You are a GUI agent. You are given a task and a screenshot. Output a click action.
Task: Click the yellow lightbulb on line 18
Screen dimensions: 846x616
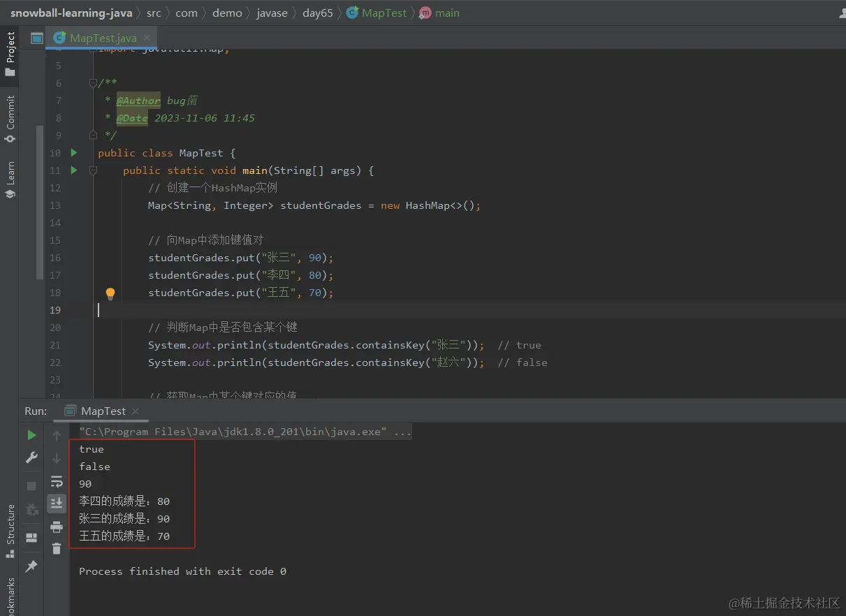pyautogui.click(x=110, y=293)
